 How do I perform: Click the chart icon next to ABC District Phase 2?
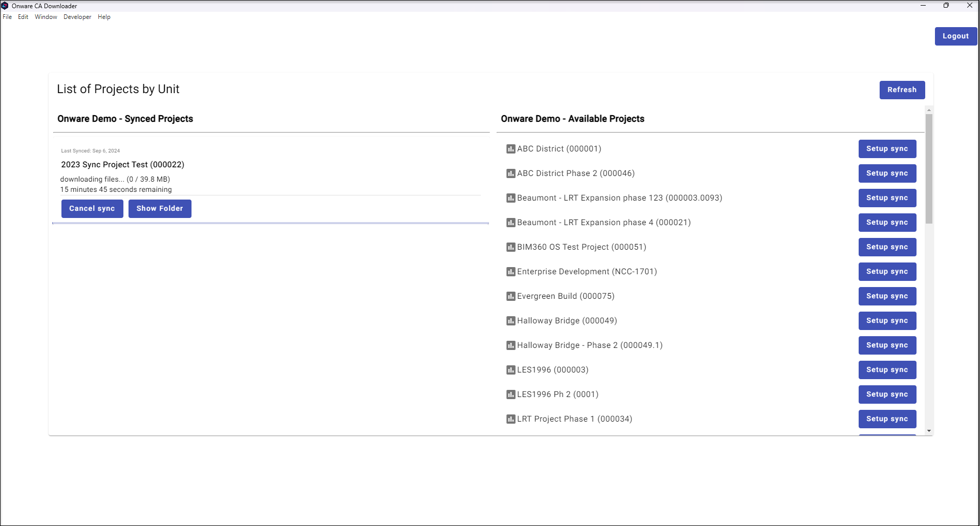[x=510, y=173]
